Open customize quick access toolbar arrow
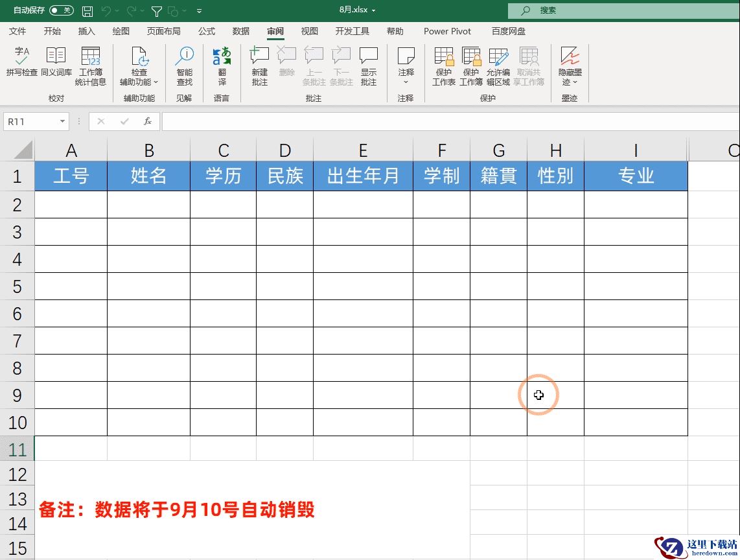 point(199,11)
